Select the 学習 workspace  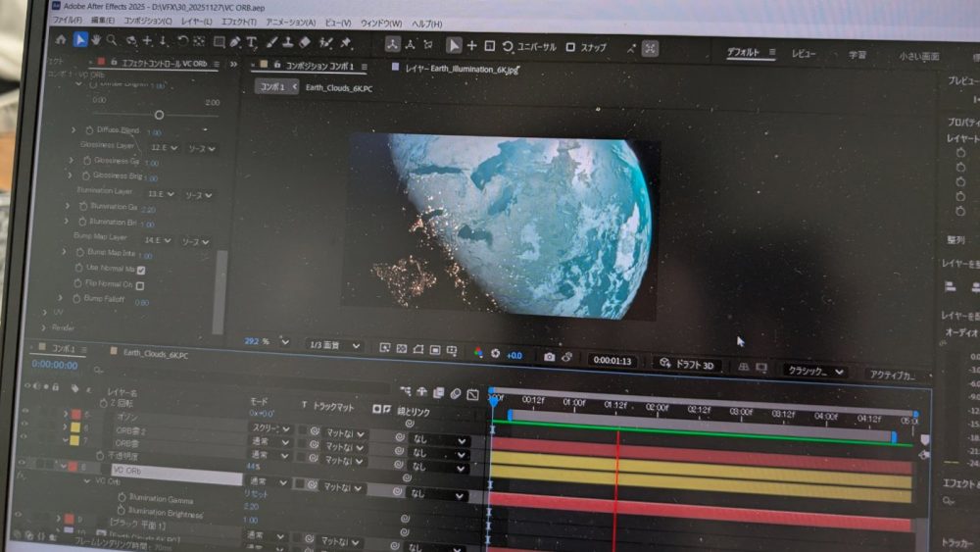tap(857, 55)
